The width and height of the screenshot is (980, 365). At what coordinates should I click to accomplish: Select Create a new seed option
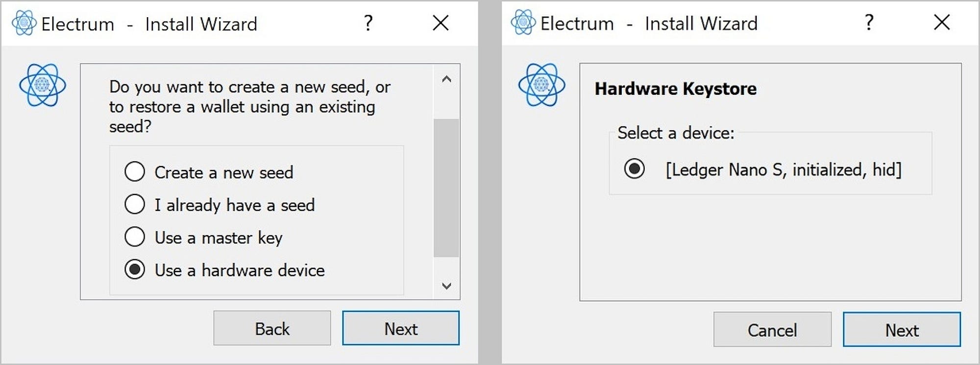point(209,172)
